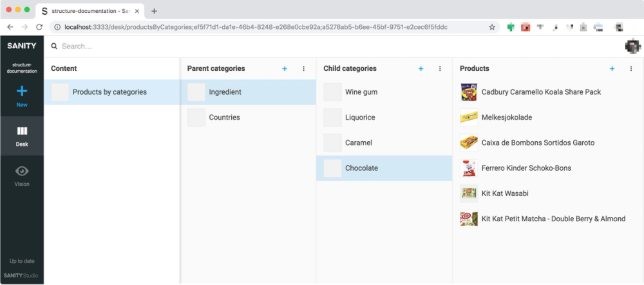Select the Countries parent category
Viewport: 644px width, 285px height.
click(x=248, y=117)
